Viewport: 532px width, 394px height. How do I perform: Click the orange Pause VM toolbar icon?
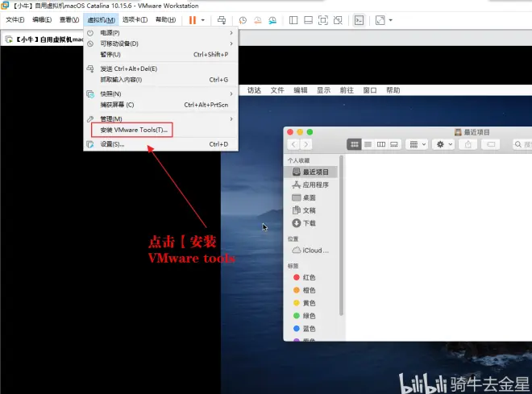click(193, 20)
